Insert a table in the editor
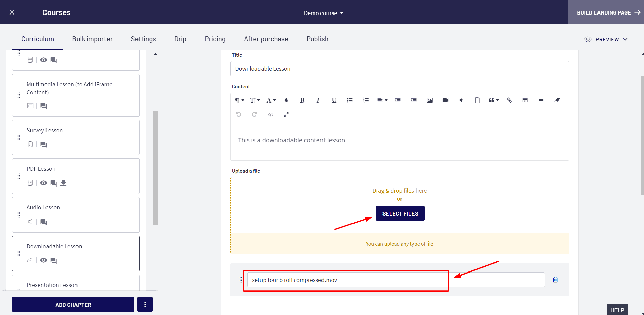 [525, 100]
